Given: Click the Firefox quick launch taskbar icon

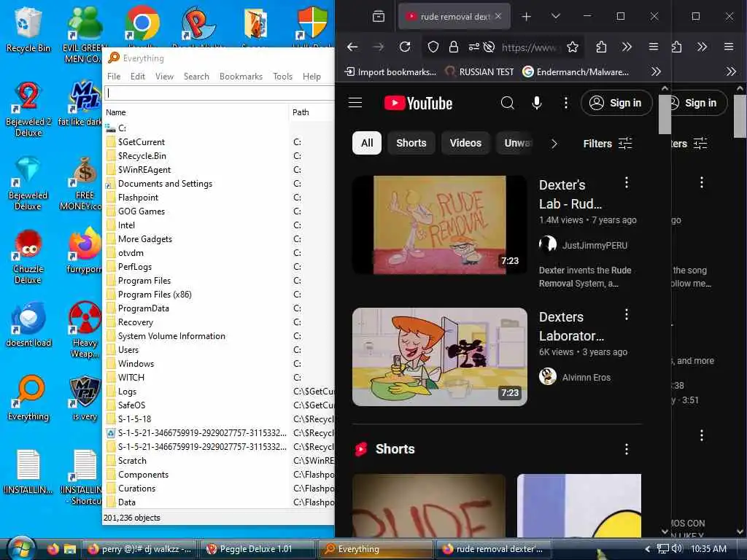Looking at the screenshot, I should coord(53,549).
